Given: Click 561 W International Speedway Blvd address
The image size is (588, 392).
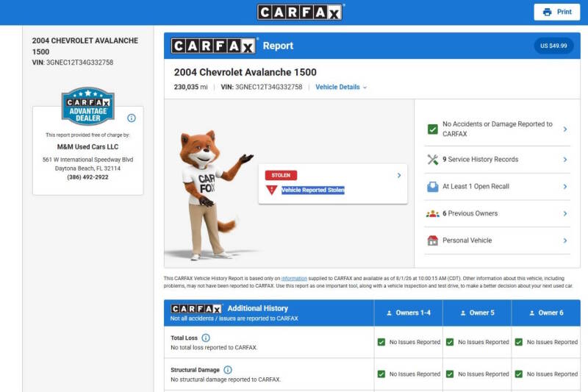Looking at the screenshot, I should tap(87, 160).
